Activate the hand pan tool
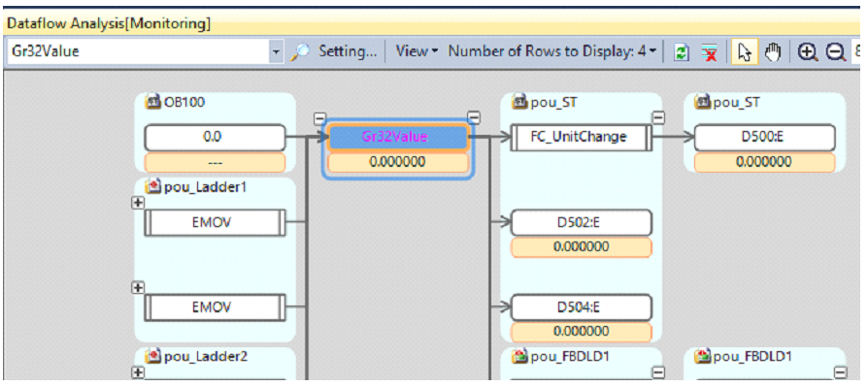The height and width of the screenshot is (387, 868). coord(772,52)
